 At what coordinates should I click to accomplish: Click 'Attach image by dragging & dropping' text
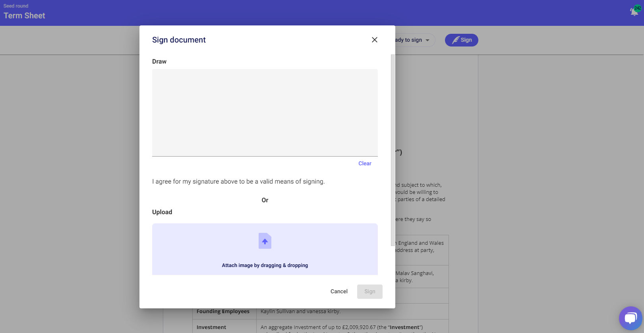tap(265, 265)
